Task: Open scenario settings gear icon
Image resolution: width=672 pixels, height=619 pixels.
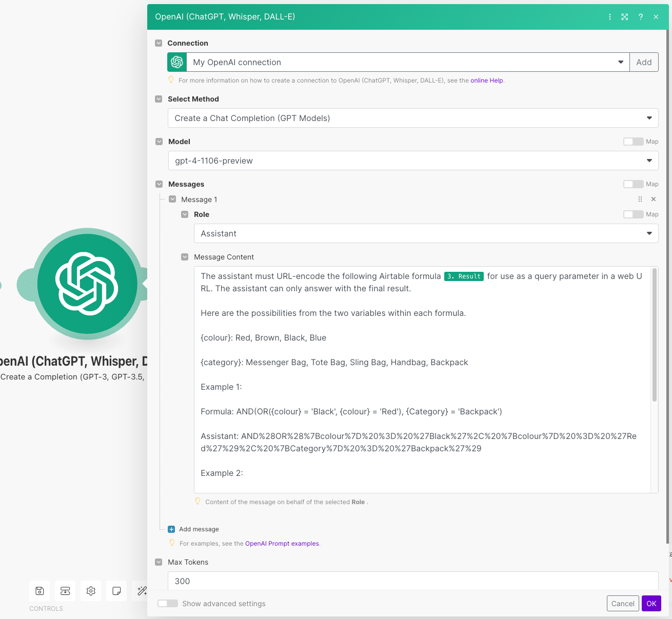Action: coord(91,591)
